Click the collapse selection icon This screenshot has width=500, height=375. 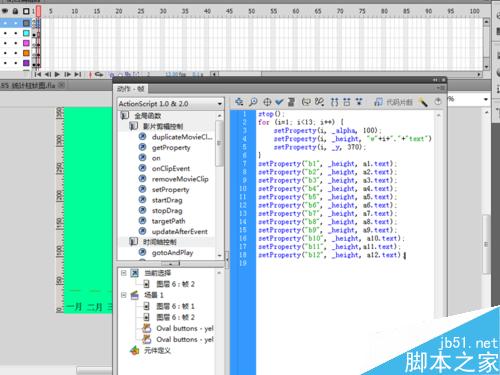pos(347,102)
